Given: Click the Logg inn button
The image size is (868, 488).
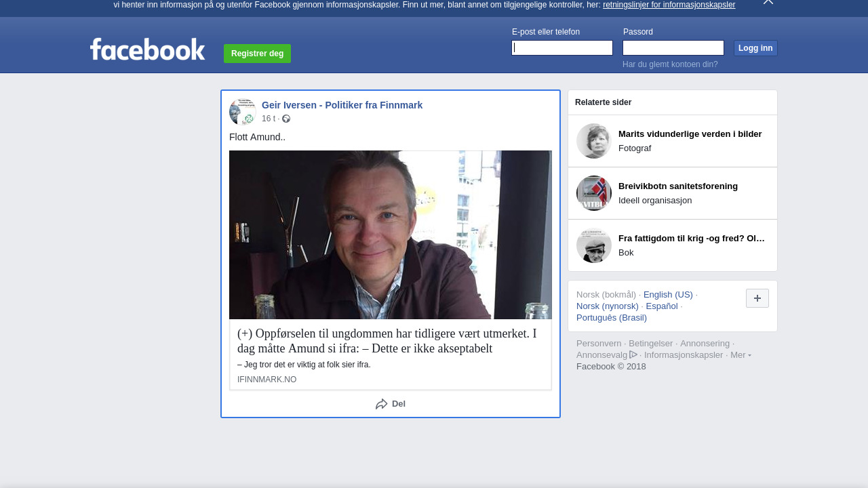Looking at the screenshot, I should point(755,48).
